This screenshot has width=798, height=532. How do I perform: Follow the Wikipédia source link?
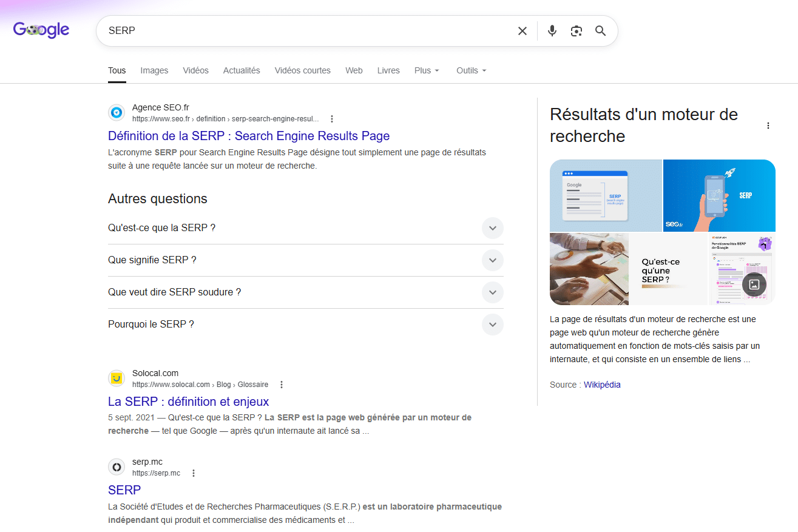coord(602,385)
